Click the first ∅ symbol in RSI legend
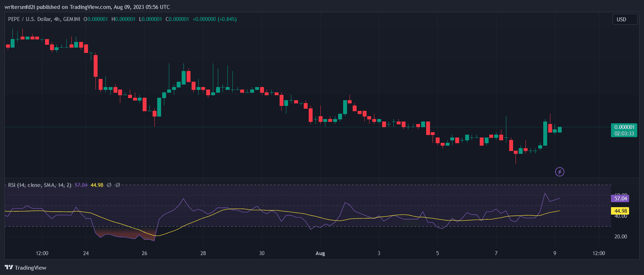Image resolution: width=644 pixels, height=275 pixels. click(x=109, y=185)
